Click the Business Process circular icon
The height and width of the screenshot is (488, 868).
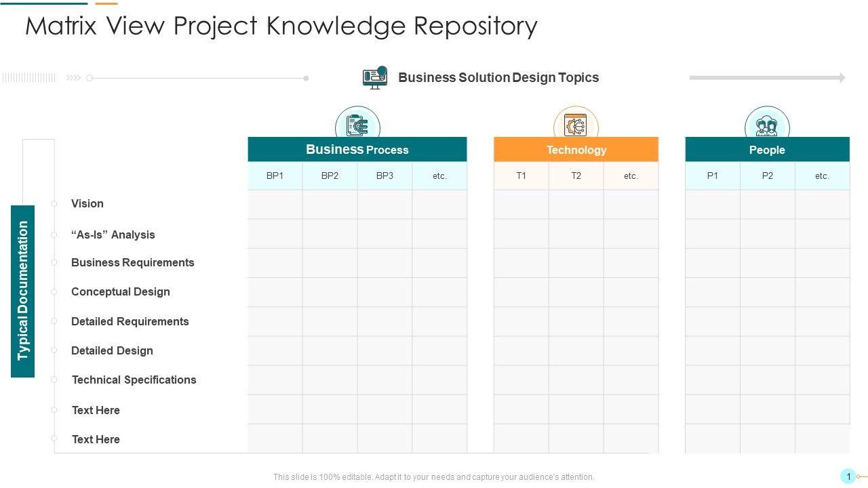[x=357, y=124]
